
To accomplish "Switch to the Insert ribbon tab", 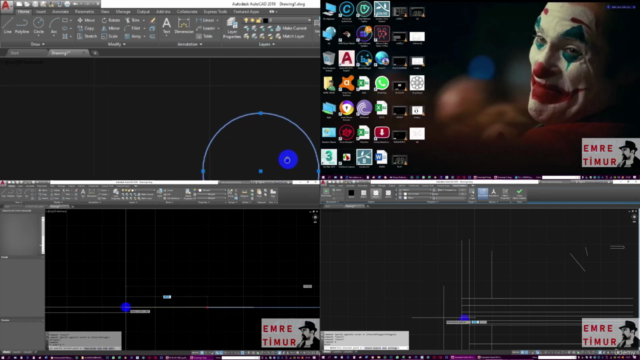I will [41, 12].
